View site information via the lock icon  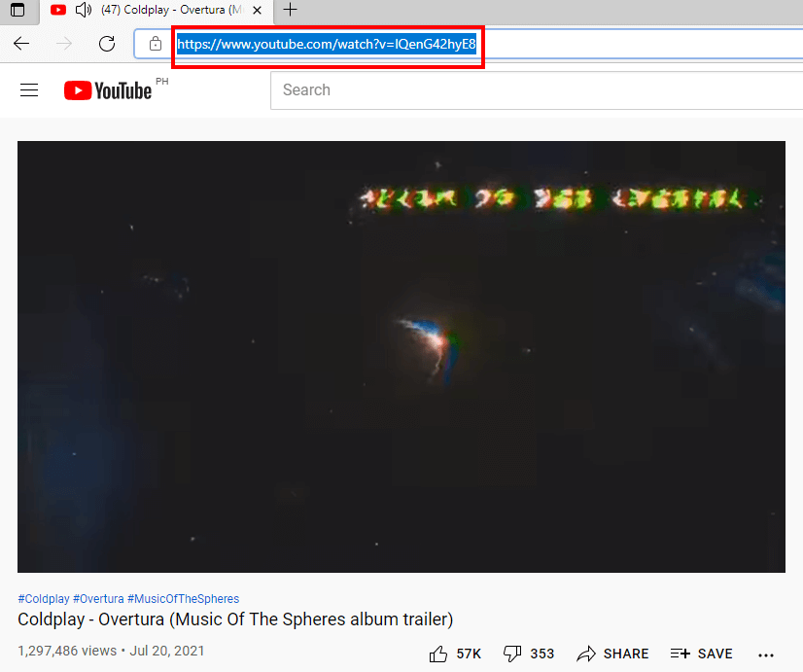(x=156, y=44)
